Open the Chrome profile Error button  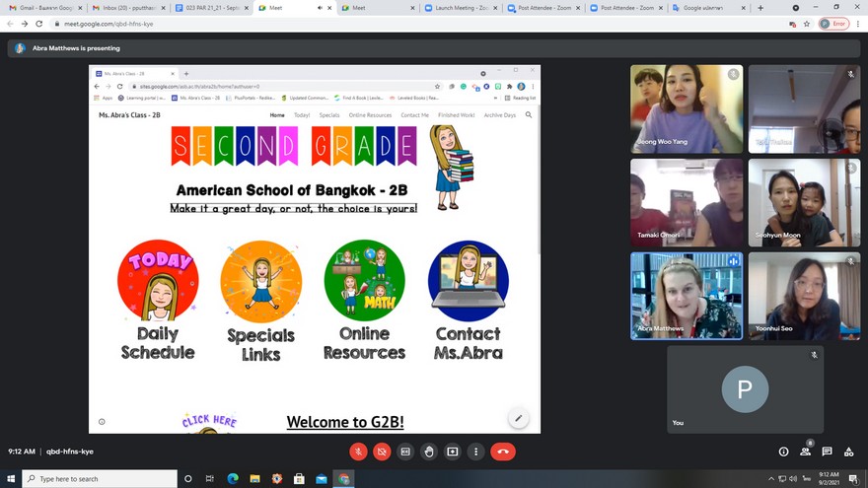[x=833, y=24]
